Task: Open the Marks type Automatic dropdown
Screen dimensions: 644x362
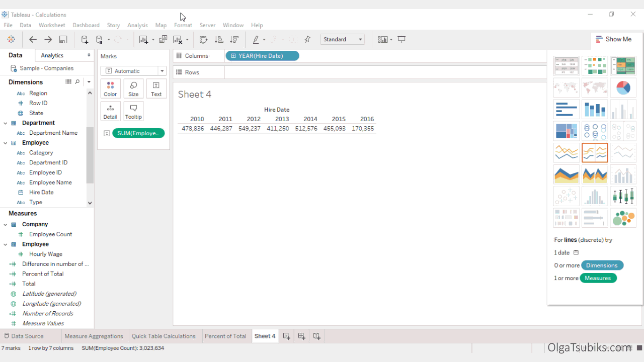Action: [x=133, y=71]
